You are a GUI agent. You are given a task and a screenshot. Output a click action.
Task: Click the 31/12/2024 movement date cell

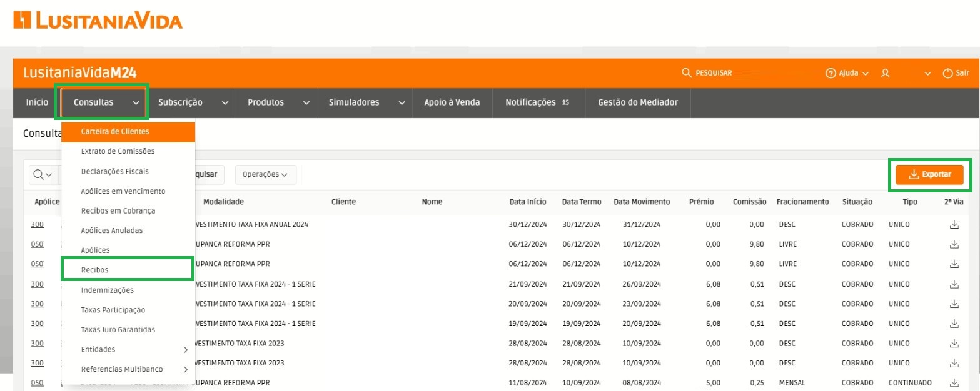(x=642, y=224)
